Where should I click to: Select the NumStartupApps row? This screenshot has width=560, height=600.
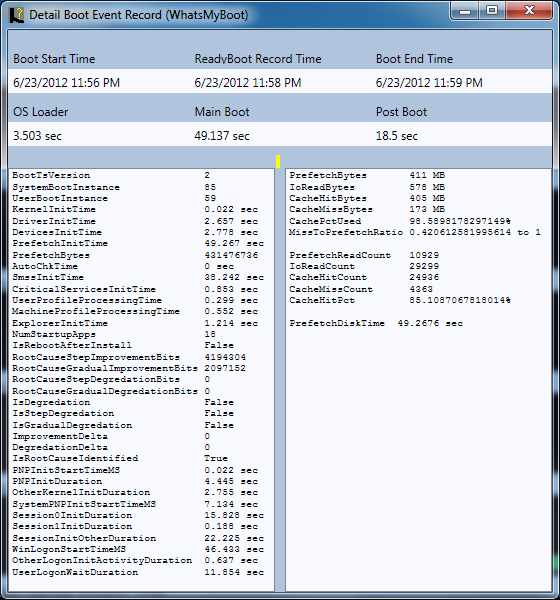tap(114, 334)
